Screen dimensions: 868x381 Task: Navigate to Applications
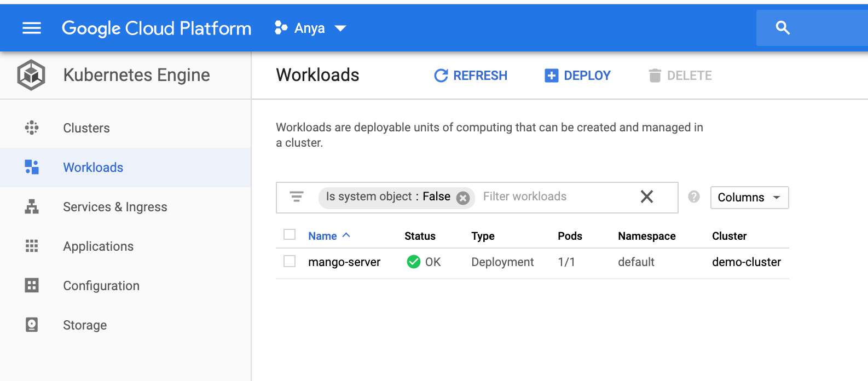coord(125,246)
